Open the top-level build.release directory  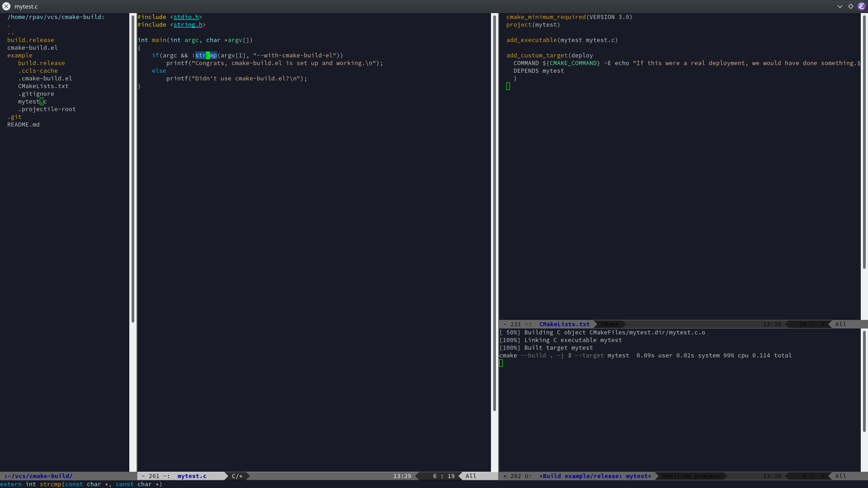point(30,40)
